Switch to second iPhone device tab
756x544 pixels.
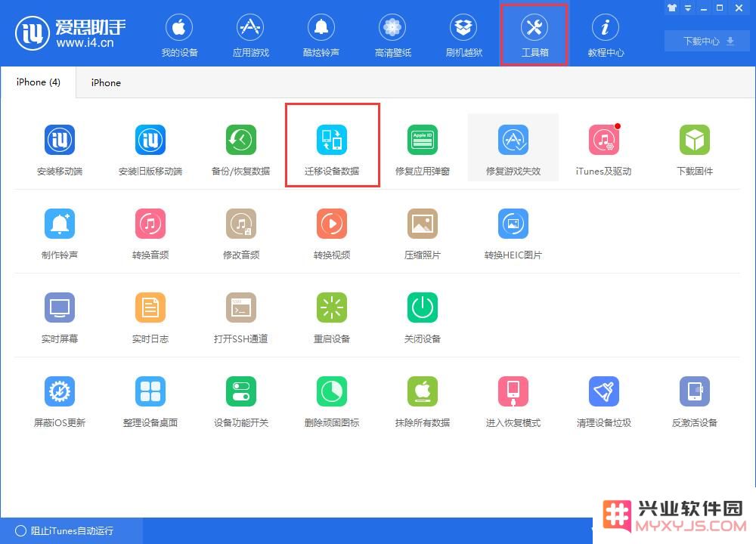(x=106, y=83)
